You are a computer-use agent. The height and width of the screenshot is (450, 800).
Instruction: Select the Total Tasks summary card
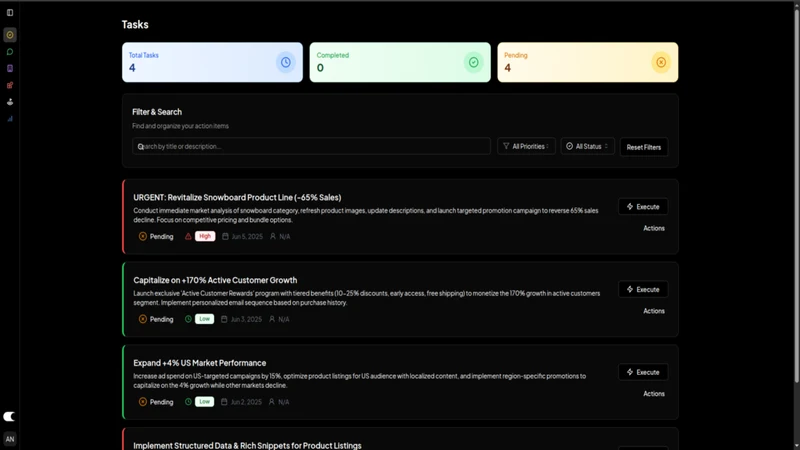(x=212, y=62)
